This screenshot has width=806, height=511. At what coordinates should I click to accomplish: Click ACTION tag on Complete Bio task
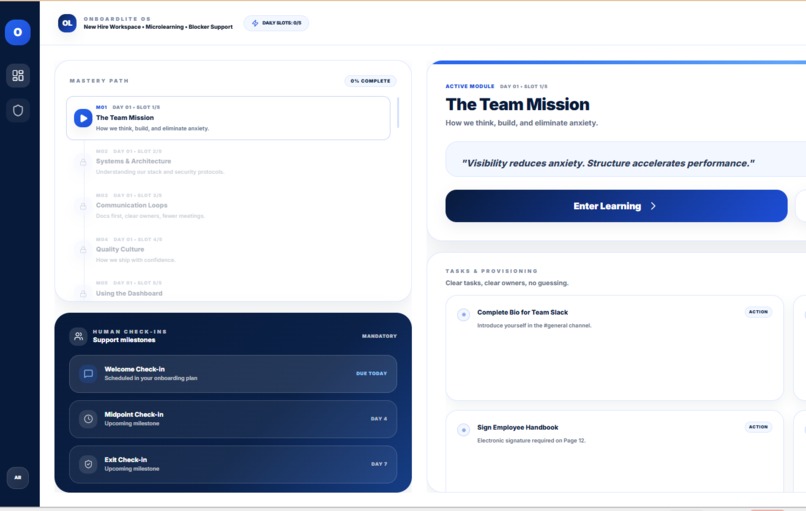click(x=758, y=312)
